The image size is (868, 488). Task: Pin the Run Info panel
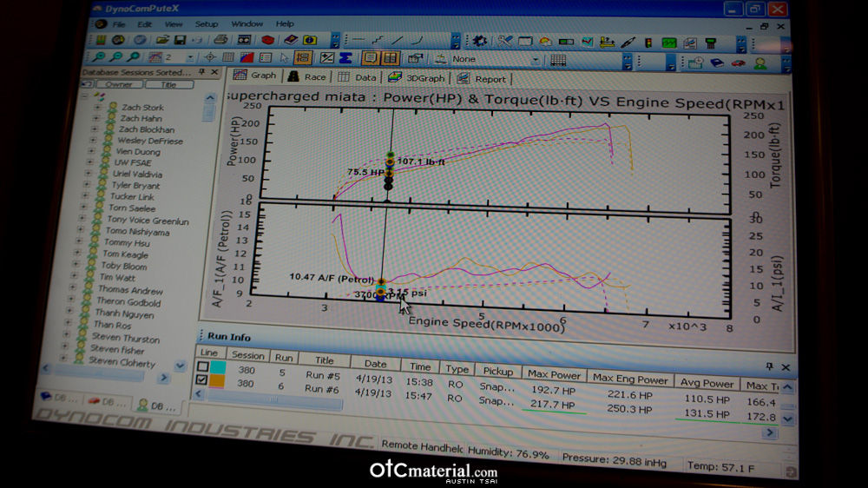click(x=769, y=366)
